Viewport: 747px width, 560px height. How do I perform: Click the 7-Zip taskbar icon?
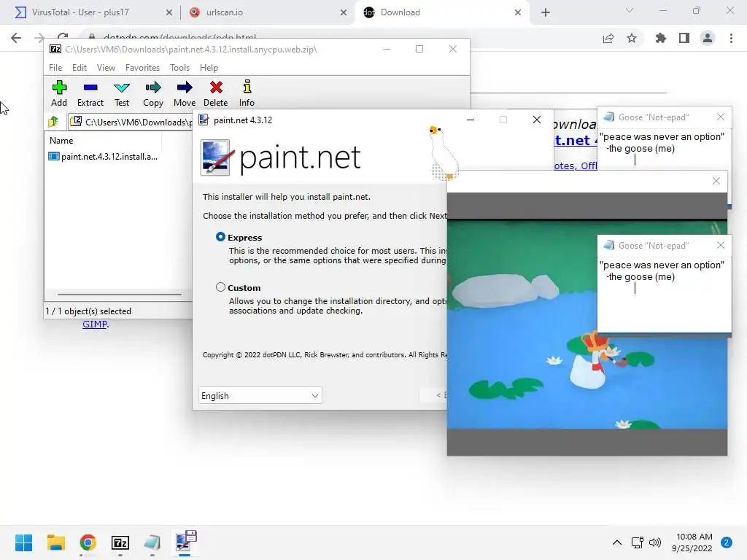pyautogui.click(x=120, y=542)
